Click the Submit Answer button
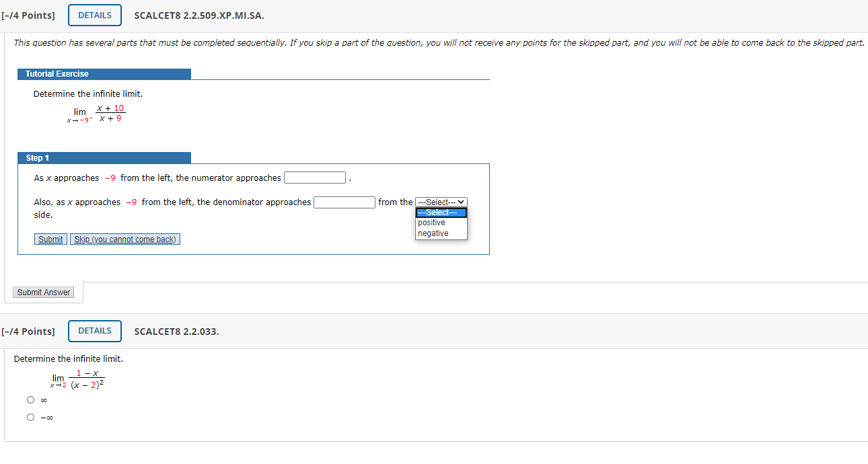 point(44,293)
